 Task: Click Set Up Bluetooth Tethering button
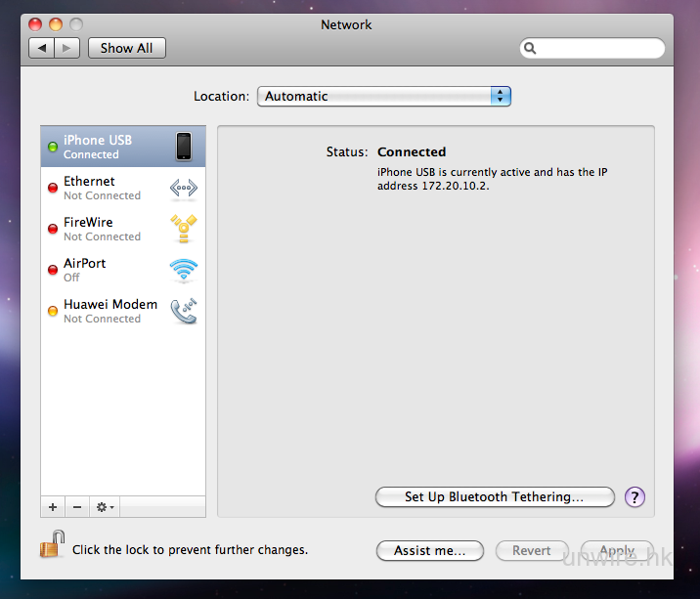coord(494,496)
